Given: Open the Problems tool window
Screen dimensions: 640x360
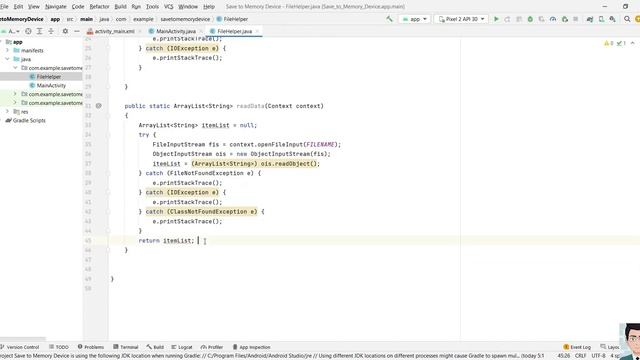Looking at the screenshot, I should click(91, 347).
